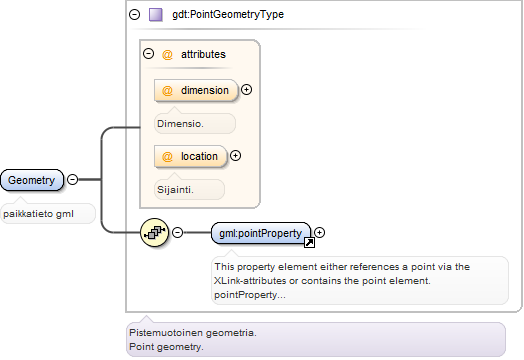The height and width of the screenshot is (360, 524).
Task: Collapse the Geometry element children
Action: pos(73,179)
